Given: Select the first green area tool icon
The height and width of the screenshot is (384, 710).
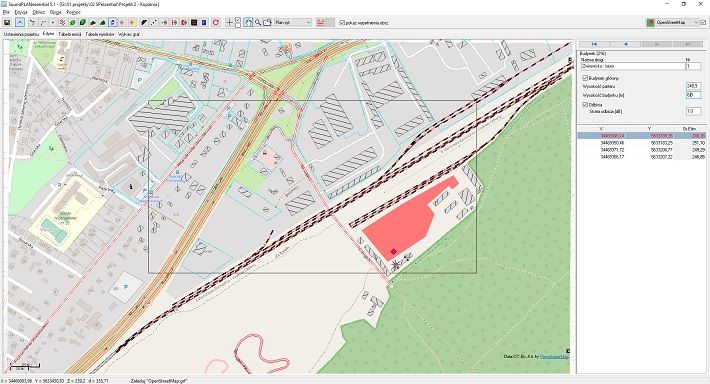Looking at the screenshot, I should pos(72,22).
